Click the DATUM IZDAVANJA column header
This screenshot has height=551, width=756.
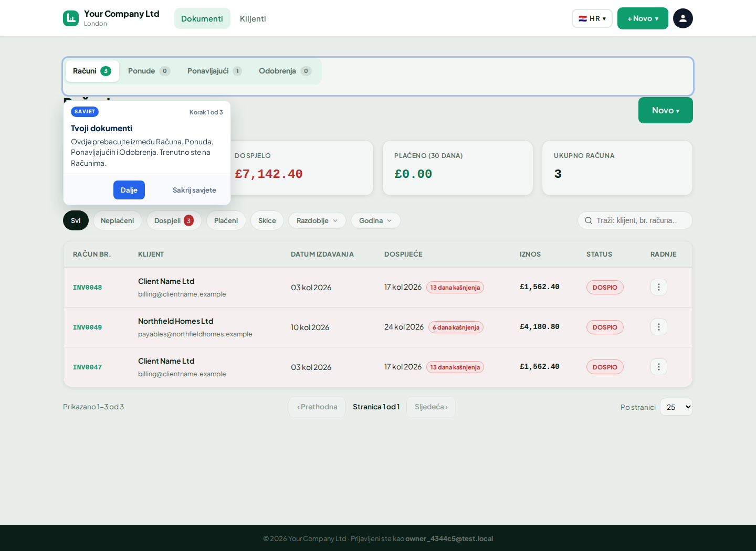(x=322, y=254)
